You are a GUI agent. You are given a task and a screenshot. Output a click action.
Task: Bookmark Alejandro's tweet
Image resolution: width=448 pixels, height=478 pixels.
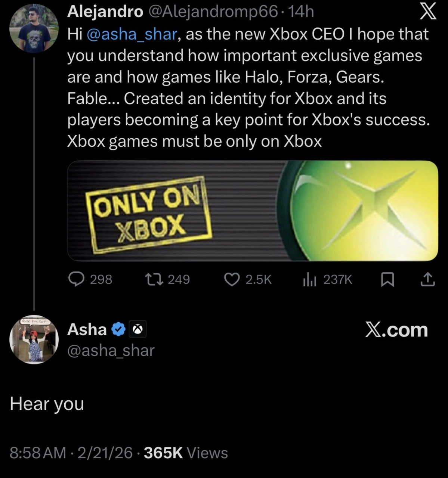(x=387, y=279)
